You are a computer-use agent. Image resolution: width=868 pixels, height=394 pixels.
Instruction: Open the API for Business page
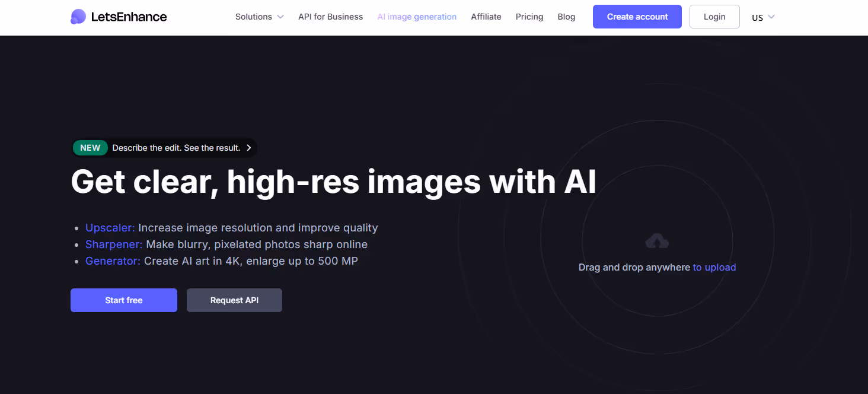(330, 17)
